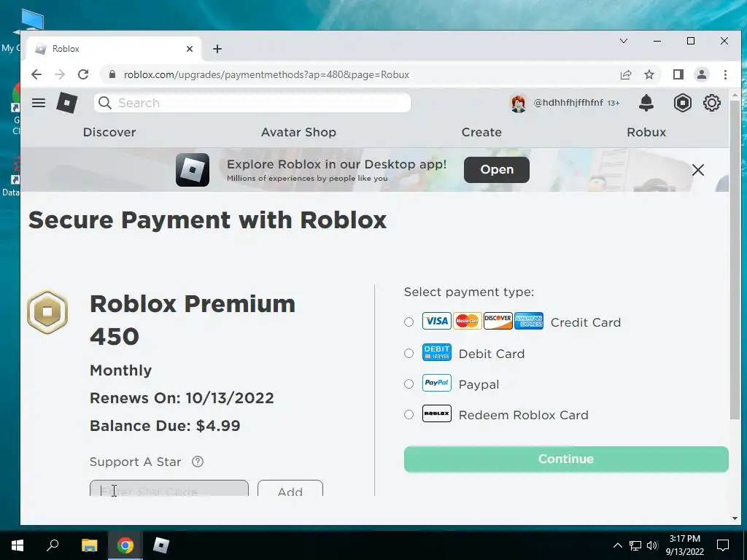Share this page icon in address bar
This screenshot has height=560, width=747.
pos(626,74)
